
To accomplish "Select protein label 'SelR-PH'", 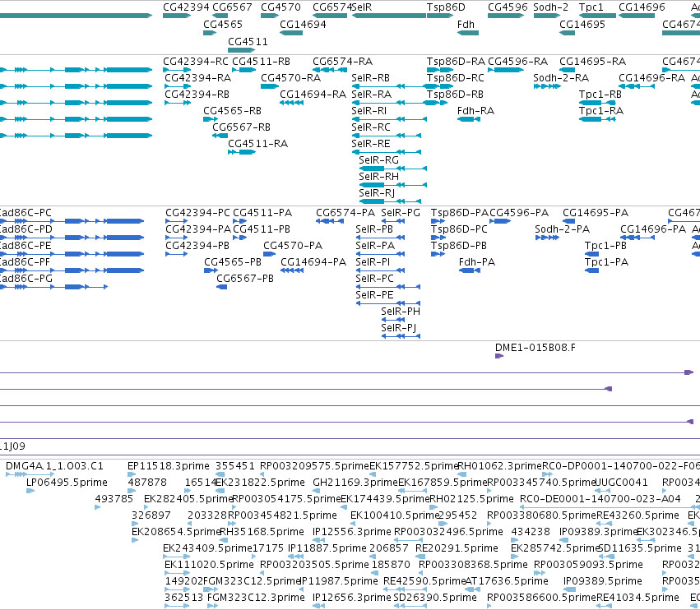I will coord(401,312).
